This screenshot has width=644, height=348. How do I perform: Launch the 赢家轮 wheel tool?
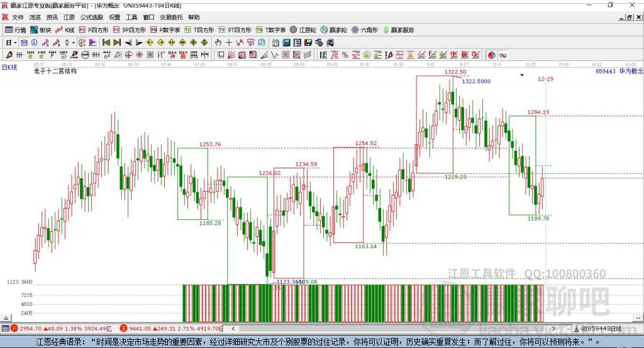tap(333, 30)
